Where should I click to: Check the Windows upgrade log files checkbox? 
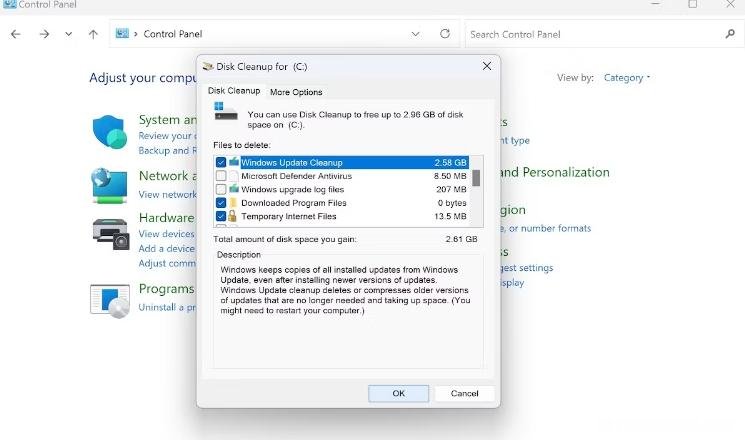[x=221, y=189]
